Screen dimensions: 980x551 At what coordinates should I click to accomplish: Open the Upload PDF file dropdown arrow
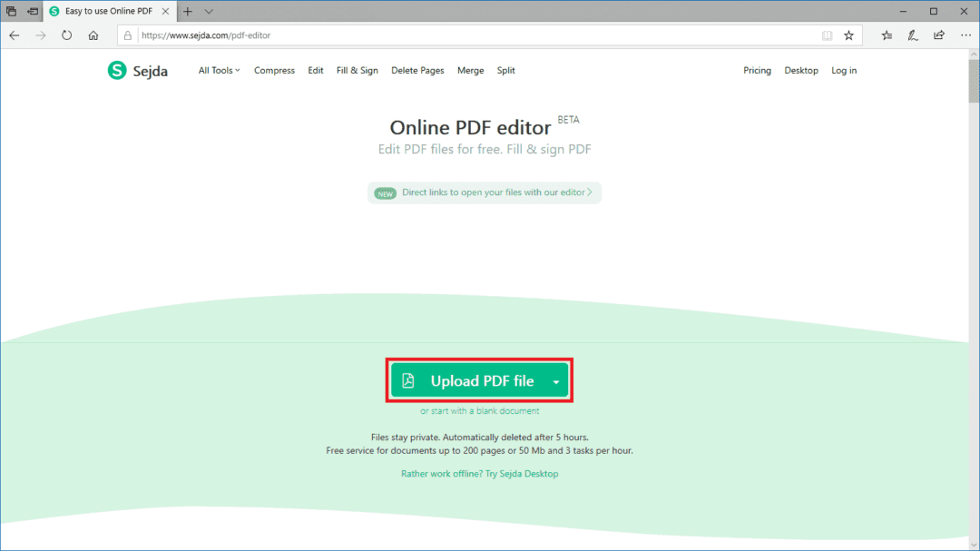tap(555, 382)
